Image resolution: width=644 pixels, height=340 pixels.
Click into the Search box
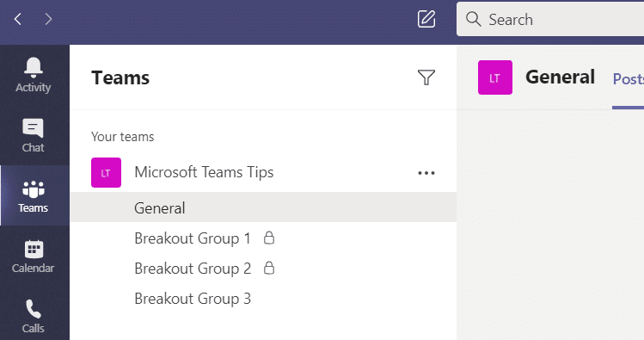(x=550, y=19)
